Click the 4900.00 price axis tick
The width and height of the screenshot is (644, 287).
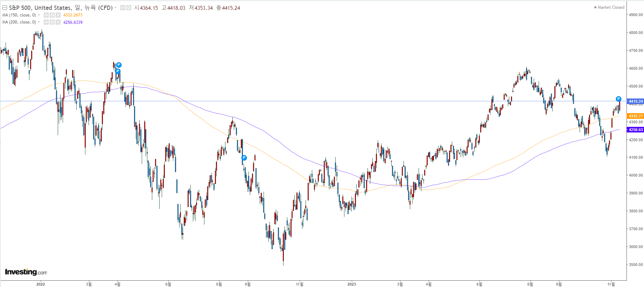(636, 15)
